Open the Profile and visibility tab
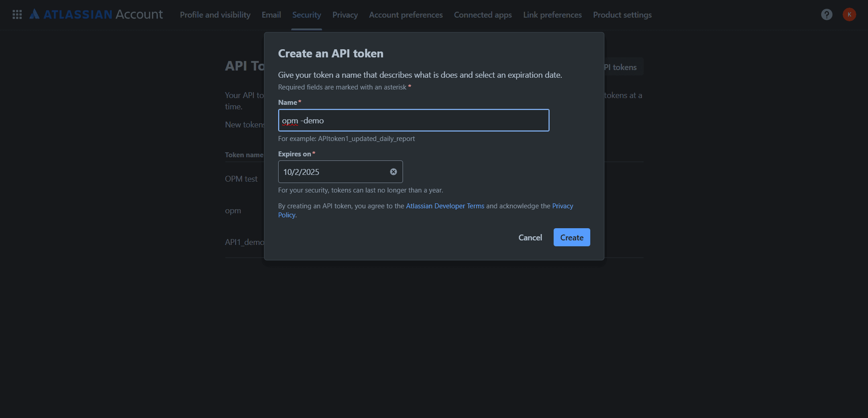Viewport: 868px width, 418px height. (x=215, y=15)
